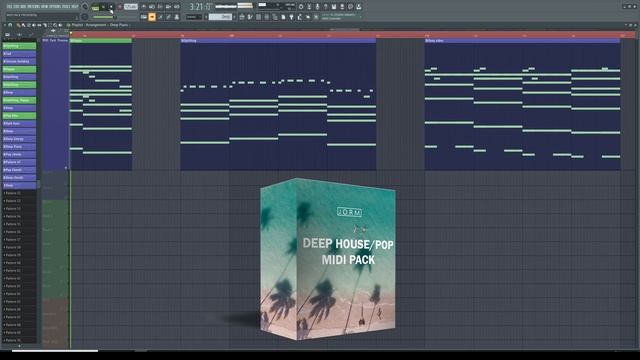Enable multilink to controllers
This screenshot has height=360, width=640.
point(176,17)
